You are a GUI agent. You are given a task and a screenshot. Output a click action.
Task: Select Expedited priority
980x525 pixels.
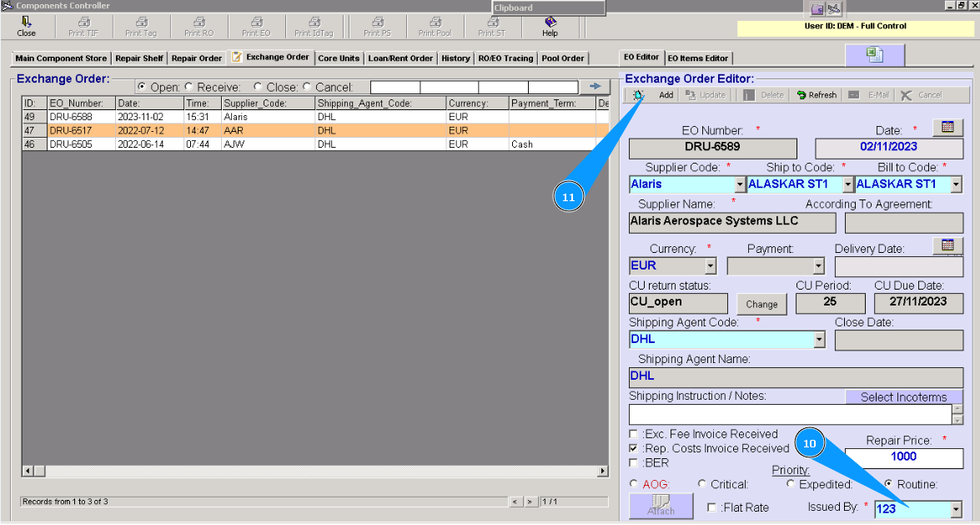(x=791, y=484)
